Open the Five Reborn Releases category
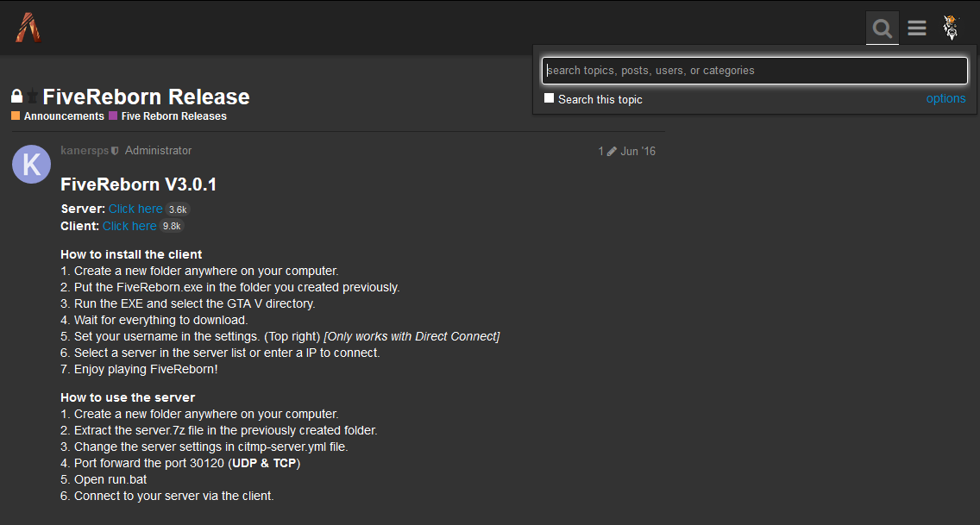 [x=173, y=116]
